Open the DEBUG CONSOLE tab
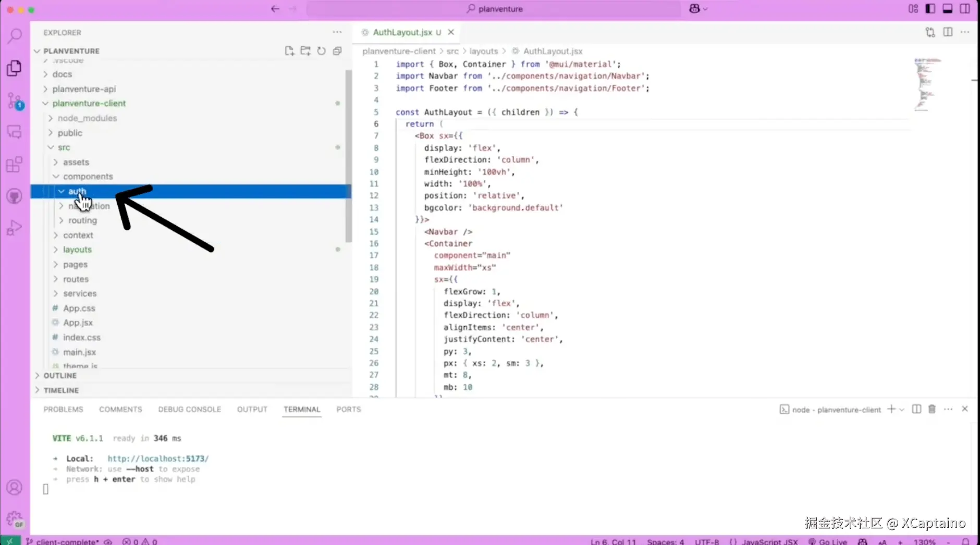 (x=189, y=409)
